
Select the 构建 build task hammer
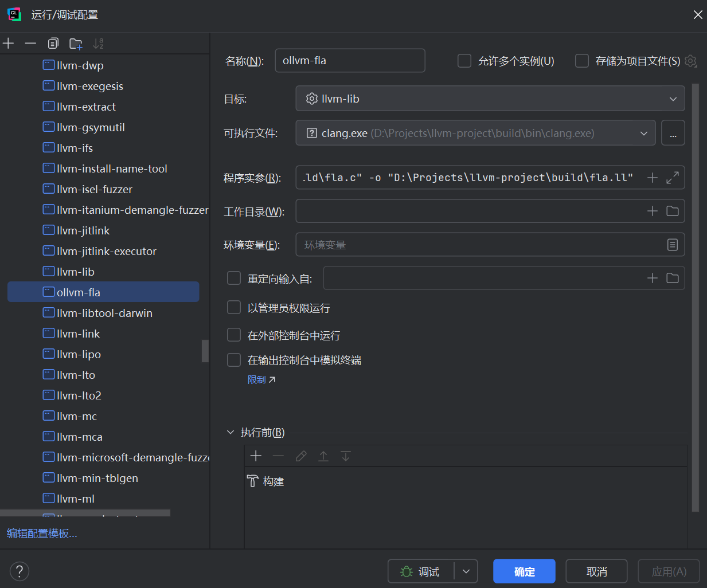pos(252,481)
